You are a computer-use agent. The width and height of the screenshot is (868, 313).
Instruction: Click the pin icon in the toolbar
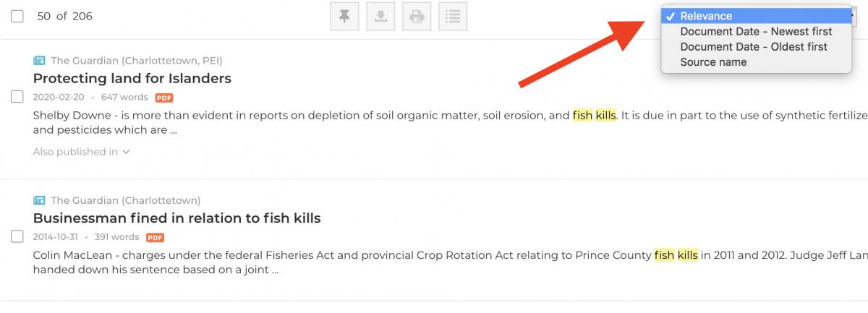(x=344, y=17)
